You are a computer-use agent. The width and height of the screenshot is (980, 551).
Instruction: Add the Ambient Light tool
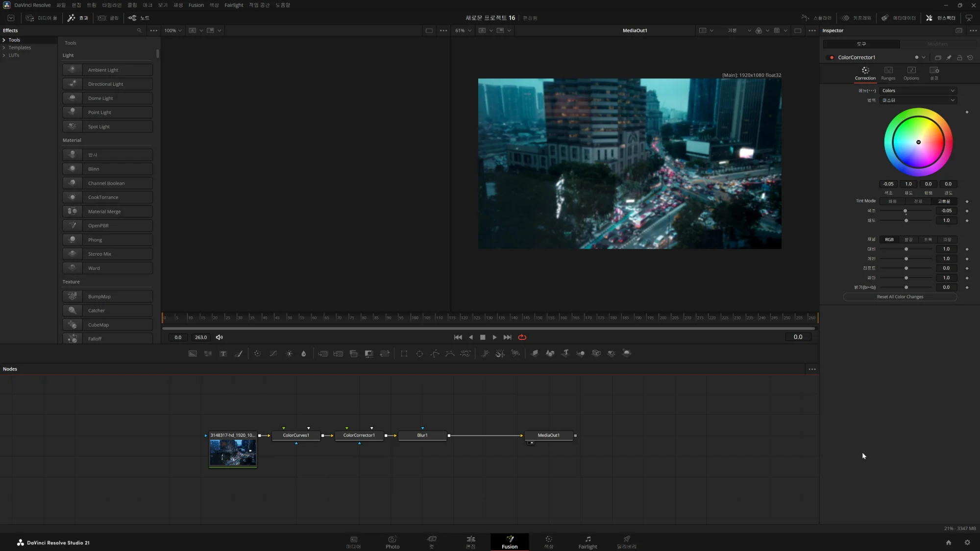tap(107, 70)
